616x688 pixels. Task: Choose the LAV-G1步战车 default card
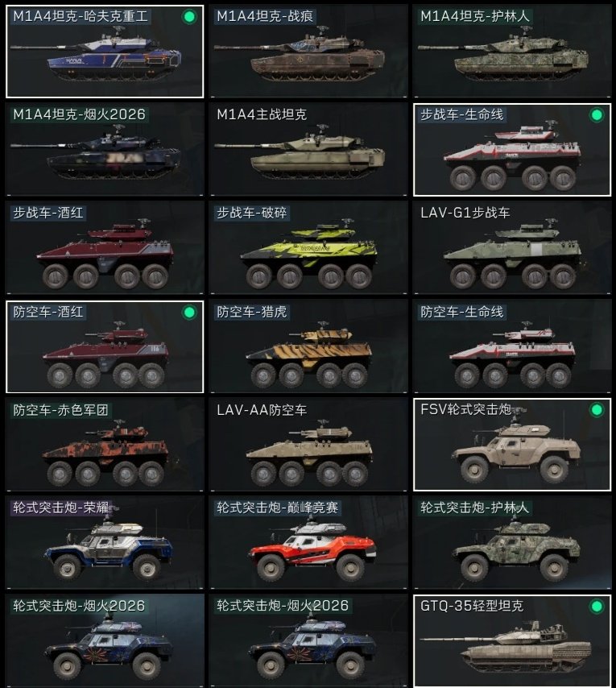coord(512,248)
